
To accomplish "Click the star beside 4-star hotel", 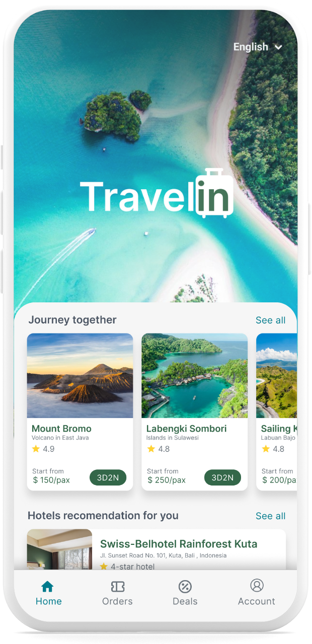I will point(104,567).
